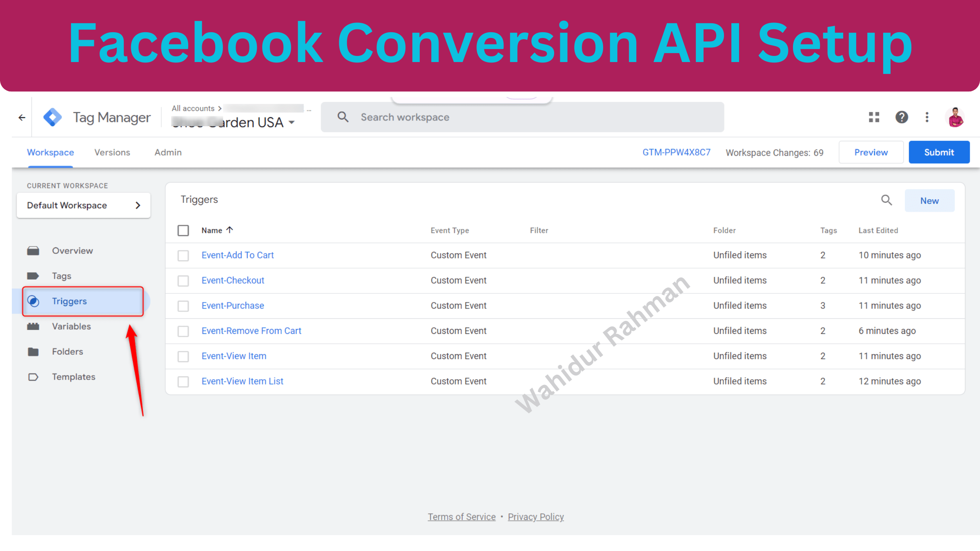Open the Event-Purchase trigger
Screen dimensions: 980x551
point(233,306)
